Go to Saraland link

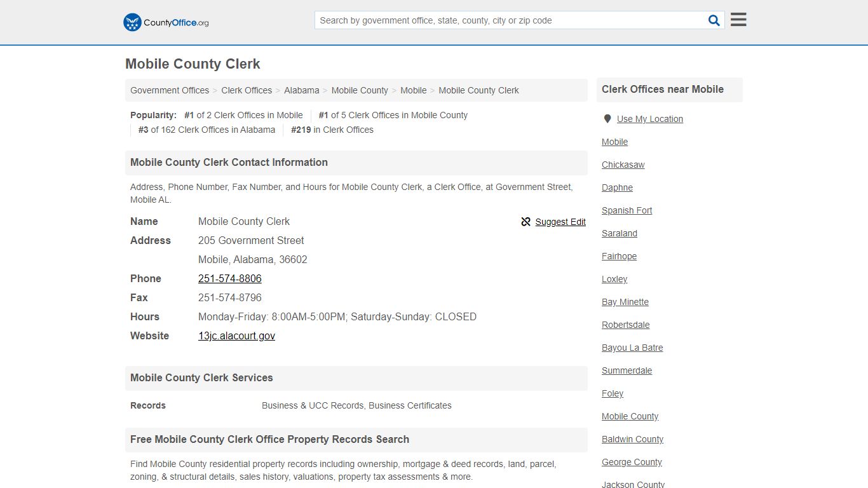(620, 233)
